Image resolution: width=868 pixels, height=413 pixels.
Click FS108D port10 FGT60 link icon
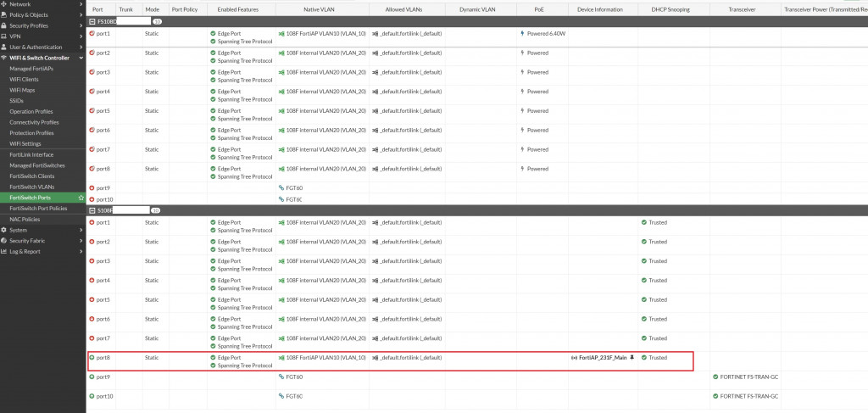(281, 198)
